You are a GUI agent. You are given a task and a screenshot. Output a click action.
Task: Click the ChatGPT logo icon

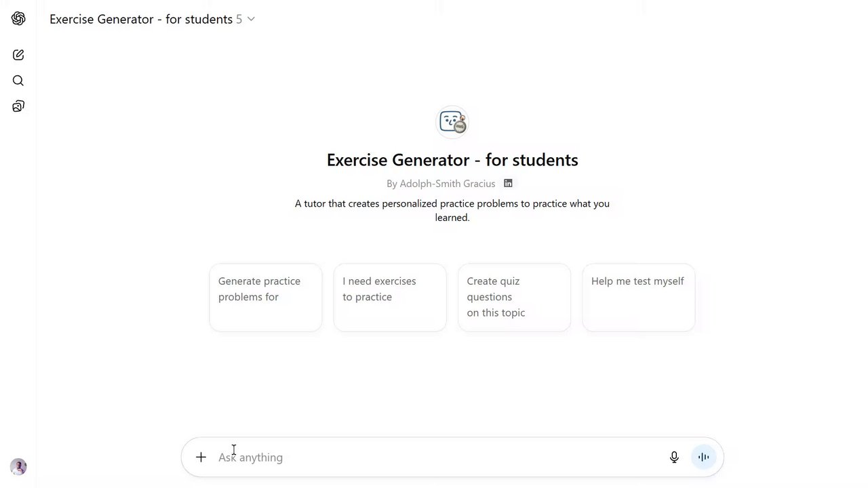(x=18, y=19)
